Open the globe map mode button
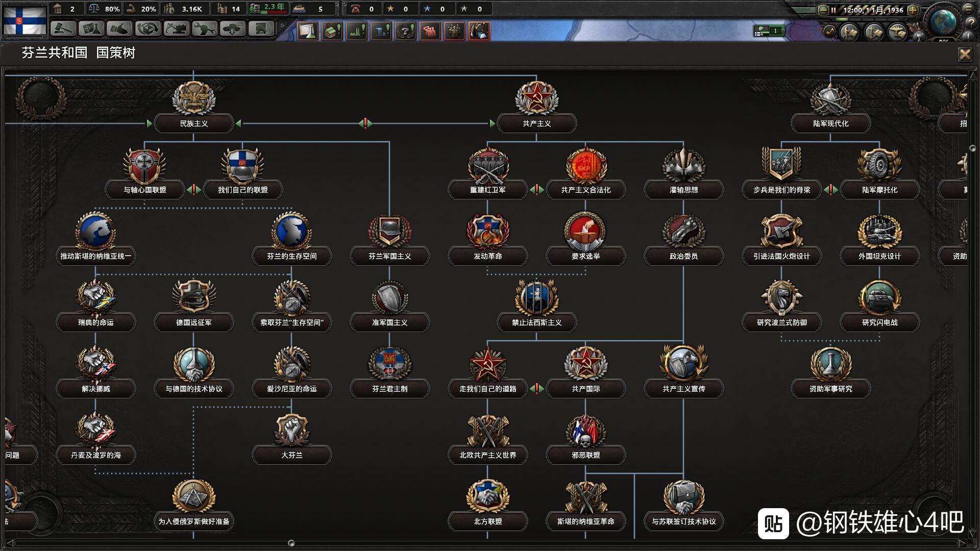980x551 pixels. click(943, 21)
